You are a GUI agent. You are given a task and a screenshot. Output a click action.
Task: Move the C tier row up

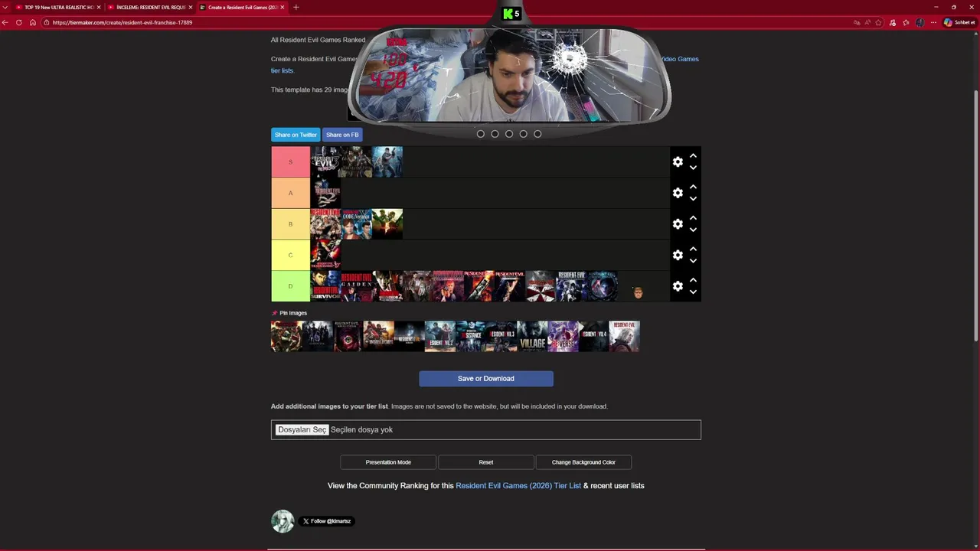pyautogui.click(x=693, y=249)
